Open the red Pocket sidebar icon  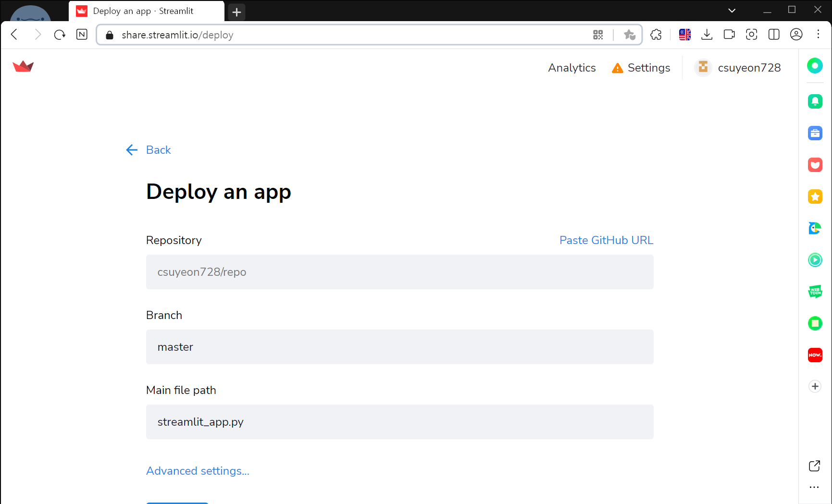pos(815,165)
